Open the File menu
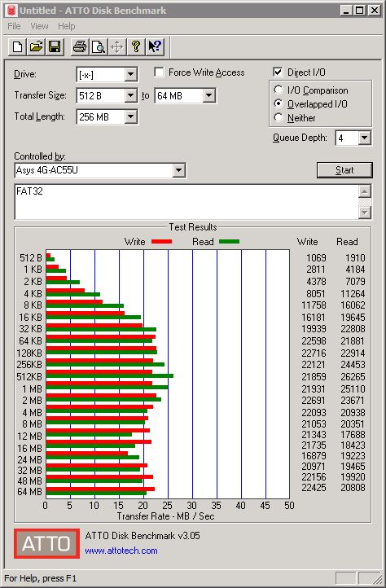386x588 pixels. (15, 26)
